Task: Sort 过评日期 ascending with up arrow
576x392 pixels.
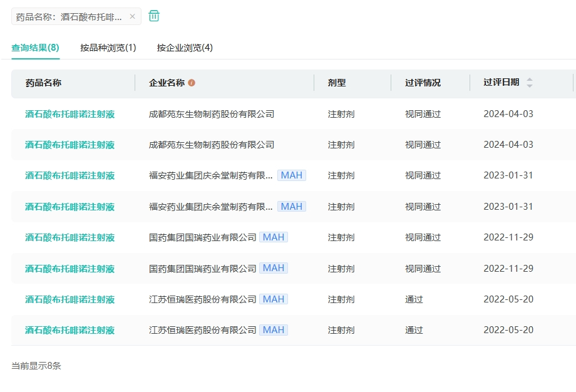Action: 530,80
